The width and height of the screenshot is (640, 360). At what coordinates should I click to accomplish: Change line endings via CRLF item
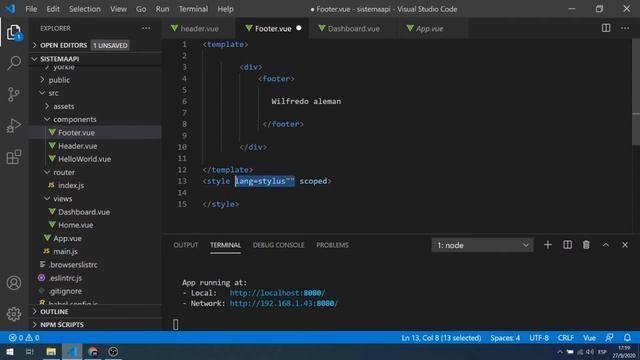click(565, 338)
